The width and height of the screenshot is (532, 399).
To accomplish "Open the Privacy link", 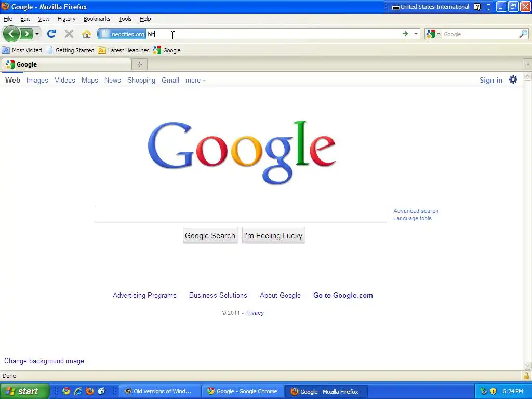I will [255, 313].
